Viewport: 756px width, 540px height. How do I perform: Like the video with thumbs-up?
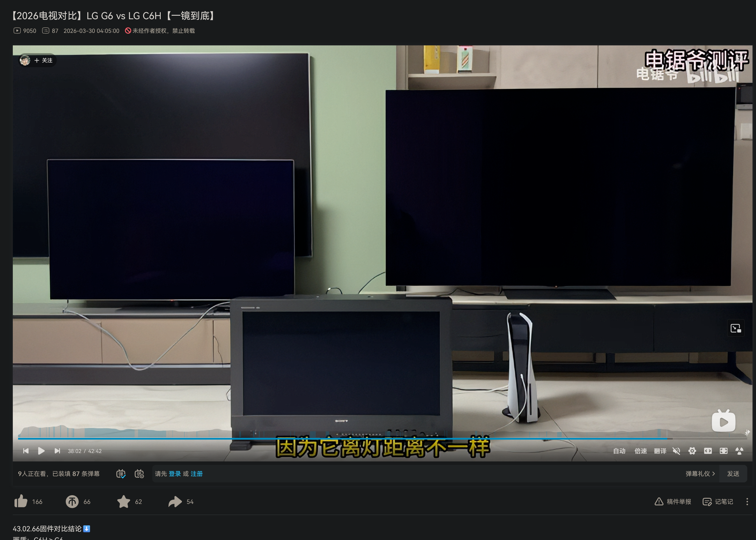point(21,501)
